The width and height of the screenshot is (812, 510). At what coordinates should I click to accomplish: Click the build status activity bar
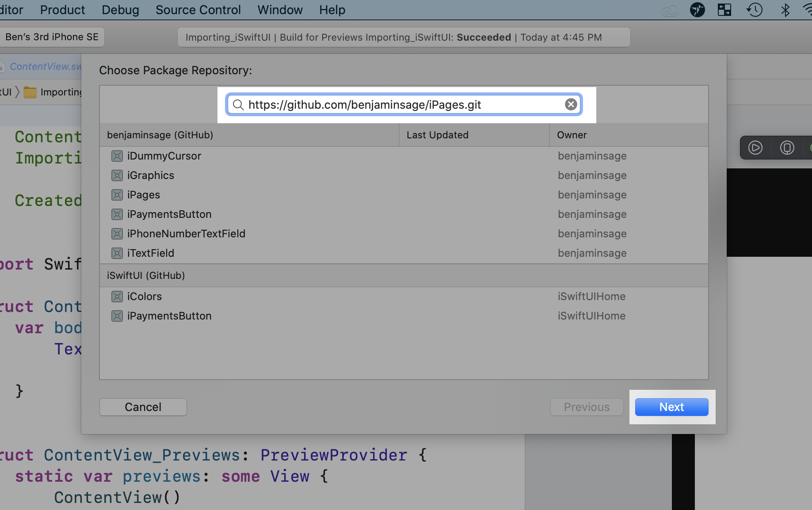tap(404, 37)
